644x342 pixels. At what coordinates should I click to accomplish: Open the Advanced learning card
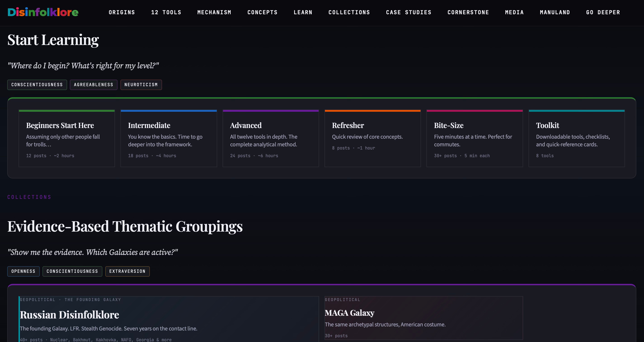click(270, 138)
